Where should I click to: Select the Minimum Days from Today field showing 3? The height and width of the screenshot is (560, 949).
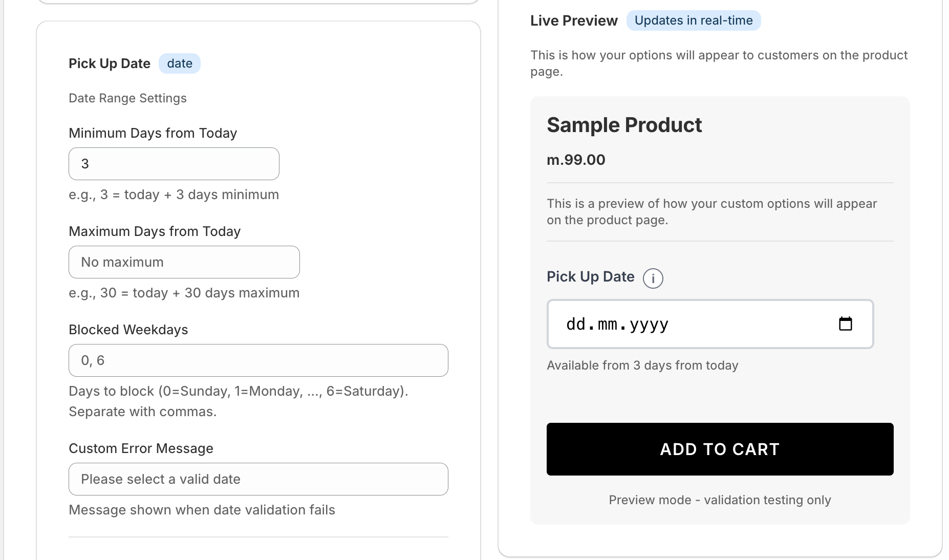pyautogui.click(x=174, y=163)
